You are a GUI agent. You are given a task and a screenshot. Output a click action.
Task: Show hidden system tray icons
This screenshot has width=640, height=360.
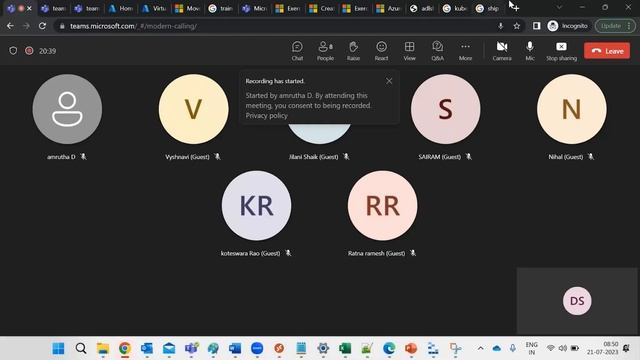(x=480, y=348)
